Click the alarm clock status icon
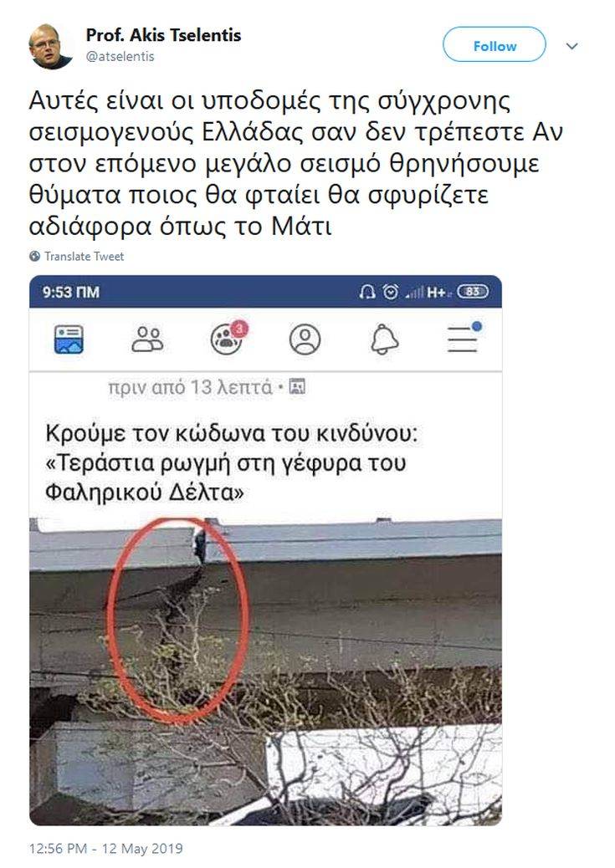 tap(391, 291)
